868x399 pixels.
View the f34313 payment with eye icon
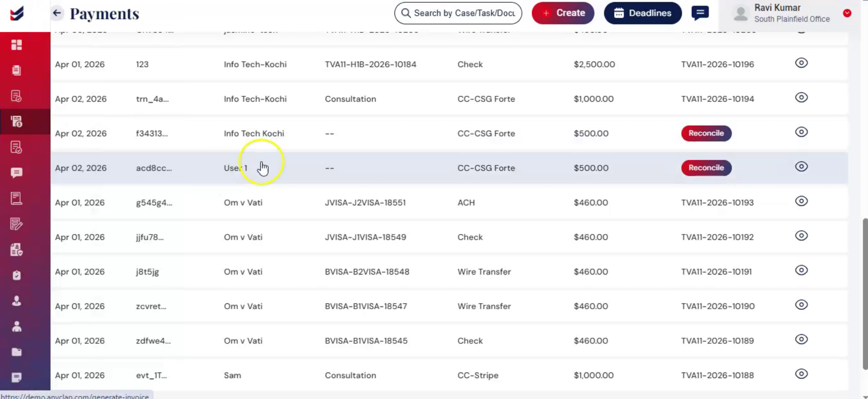[801, 132]
